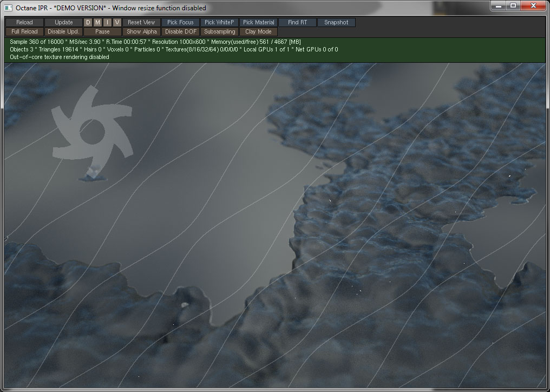550x392 pixels.
Task: Toggle the D mode button
Action: point(88,22)
